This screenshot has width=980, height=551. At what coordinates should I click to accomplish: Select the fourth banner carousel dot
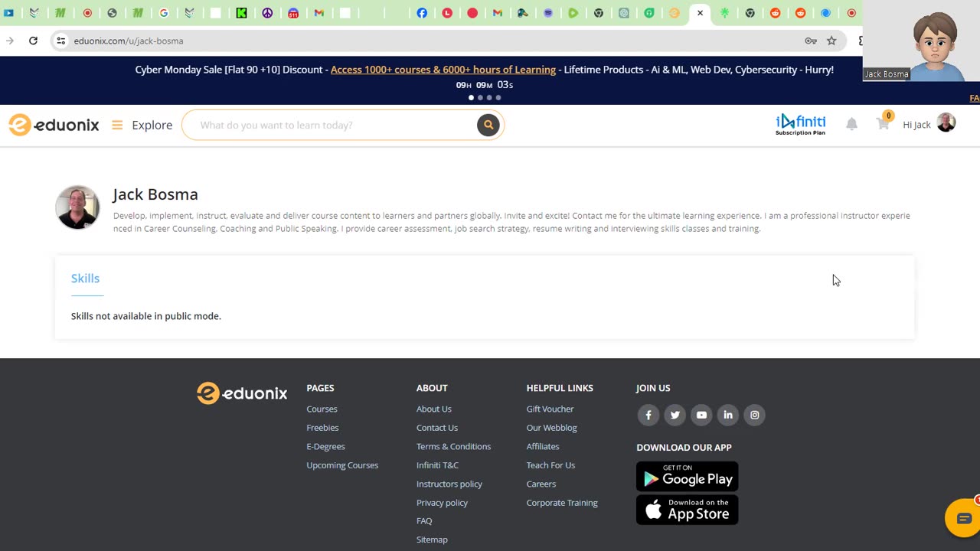pyautogui.click(x=498, y=98)
